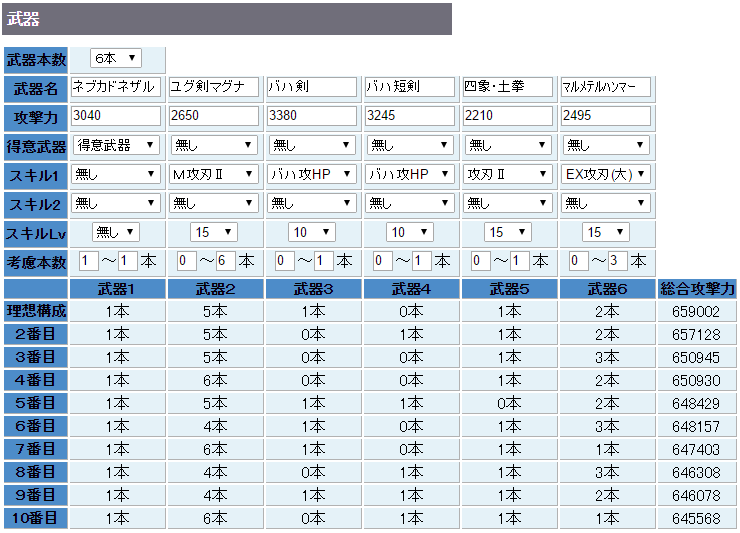Open スキルLv dropdown for マルメテルハンマー
This screenshot has width=740, height=533.
(x=605, y=232)
